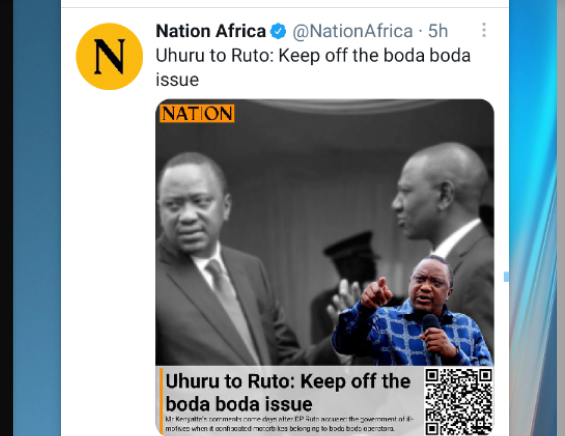Open the three-dot more options menu
The width and height of the screenshot is (565, 436).
tap(484, 30)
